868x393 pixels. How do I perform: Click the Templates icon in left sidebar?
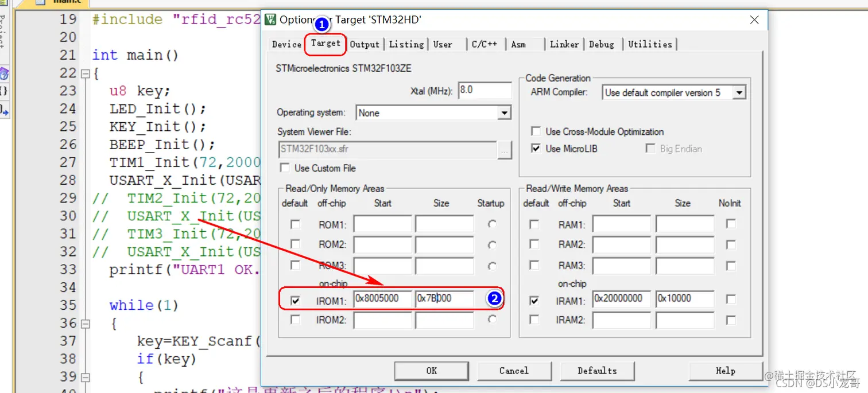click(x=4, y=109)
